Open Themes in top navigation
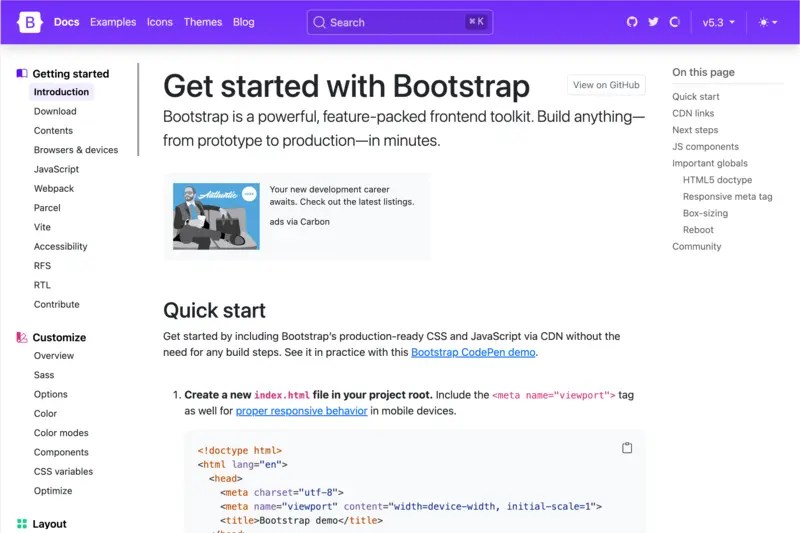Screen dimensions: 800x533 pos(203,22)
